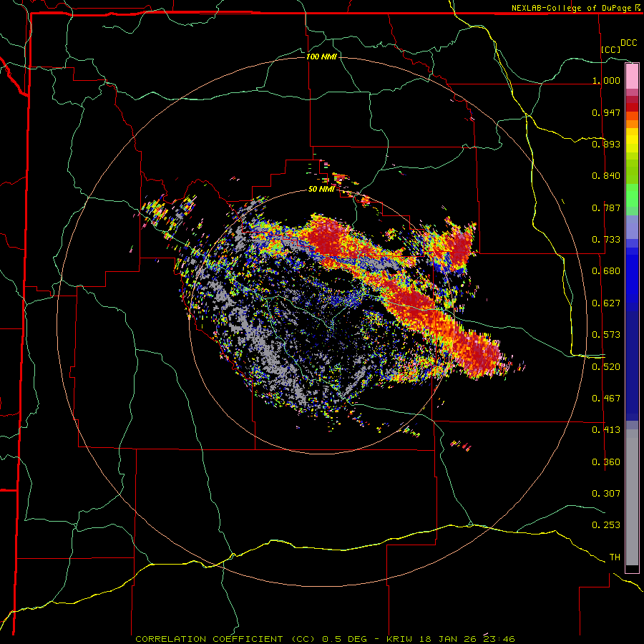Click the 0.627 scale value
Image resolution: width=644 pixels, height=644 pixels.
tap(606, 303)
